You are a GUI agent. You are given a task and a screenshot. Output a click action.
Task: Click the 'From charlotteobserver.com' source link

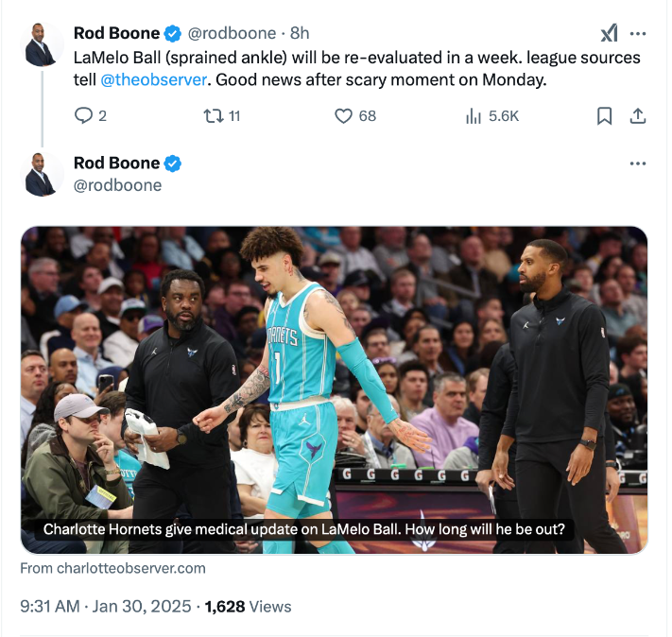[x=112, y=568]
